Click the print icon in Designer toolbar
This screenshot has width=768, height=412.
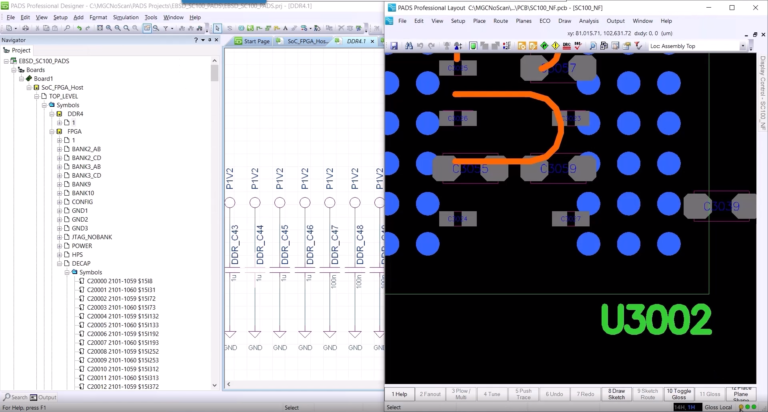(x=25, y=28)
